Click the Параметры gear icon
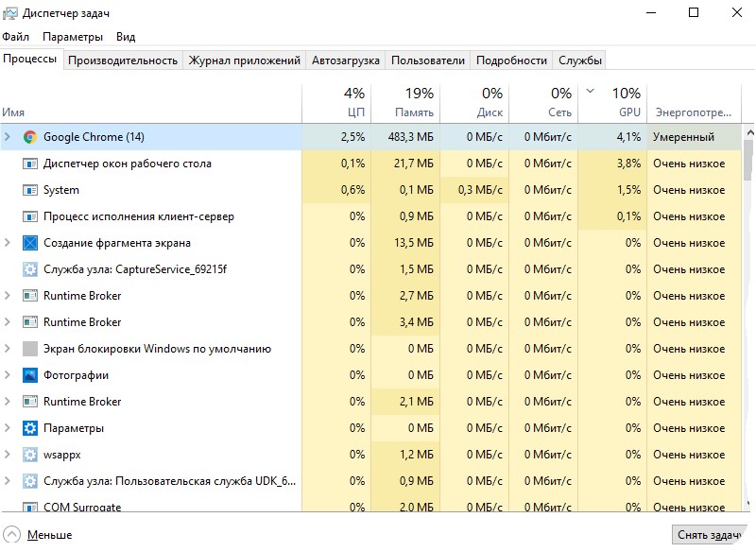This screenshot has width=756, height=552. (x=29, y=428)
